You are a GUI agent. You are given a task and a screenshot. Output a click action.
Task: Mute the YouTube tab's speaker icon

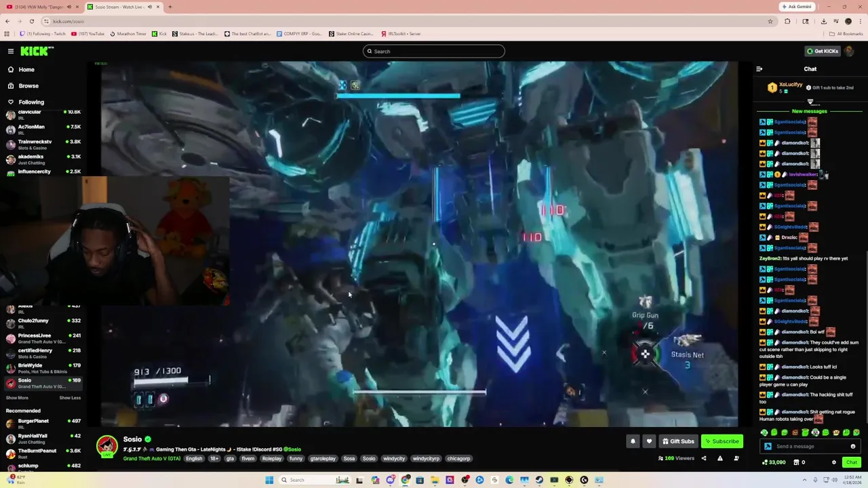point(69,7)
